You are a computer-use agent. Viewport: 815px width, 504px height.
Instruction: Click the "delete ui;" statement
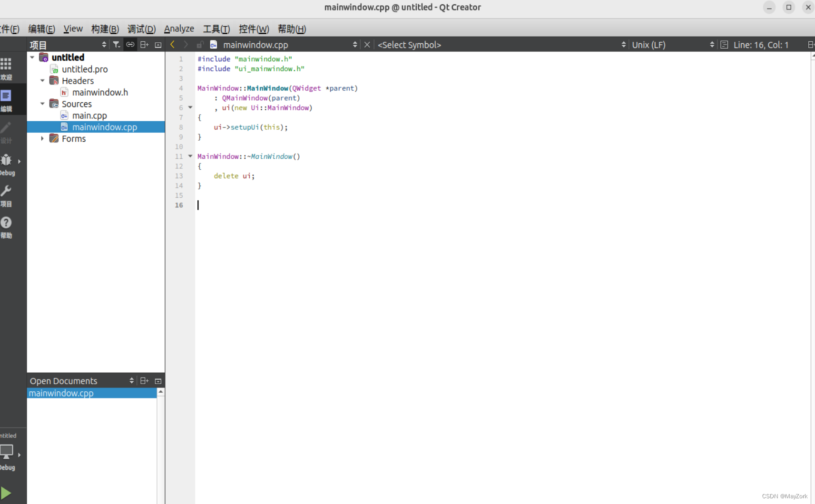pyautogui.click(x=234, y=176)
